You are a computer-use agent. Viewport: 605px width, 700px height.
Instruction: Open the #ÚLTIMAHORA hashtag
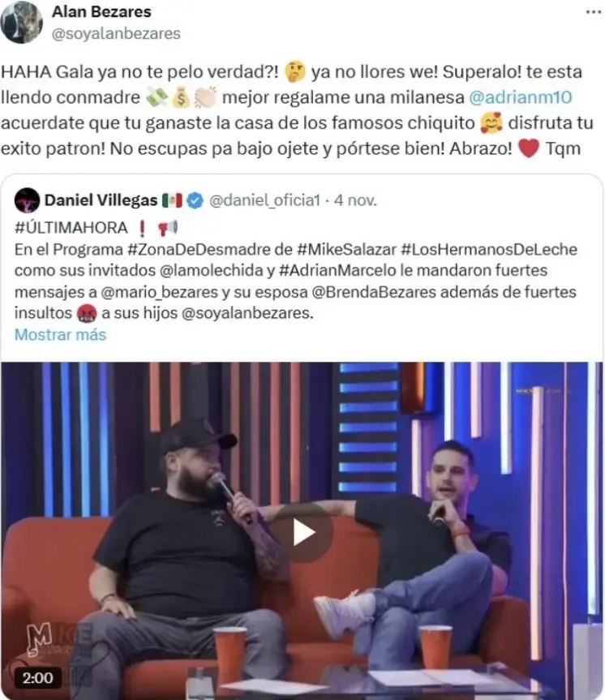(x=71, y=228)
